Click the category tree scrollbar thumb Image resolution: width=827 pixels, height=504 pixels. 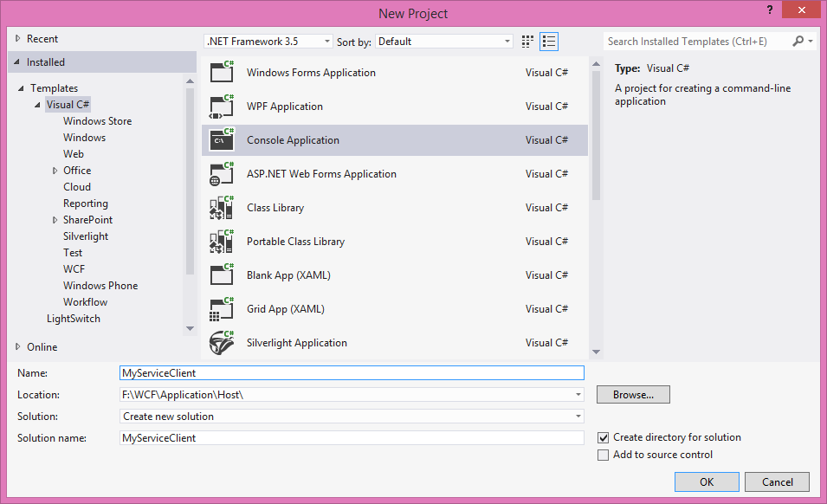pos(190,181)
